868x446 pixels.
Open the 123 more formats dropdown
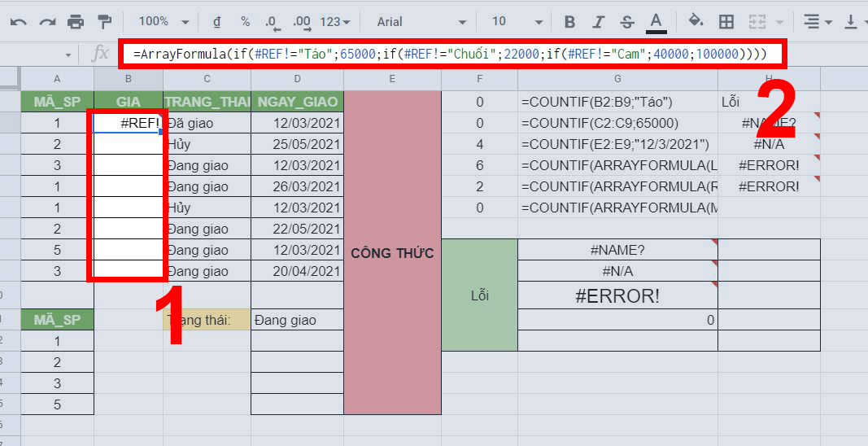pos(335,22)
